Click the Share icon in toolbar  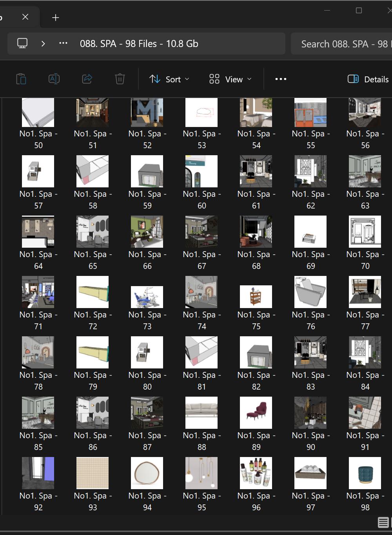(87, 79)
